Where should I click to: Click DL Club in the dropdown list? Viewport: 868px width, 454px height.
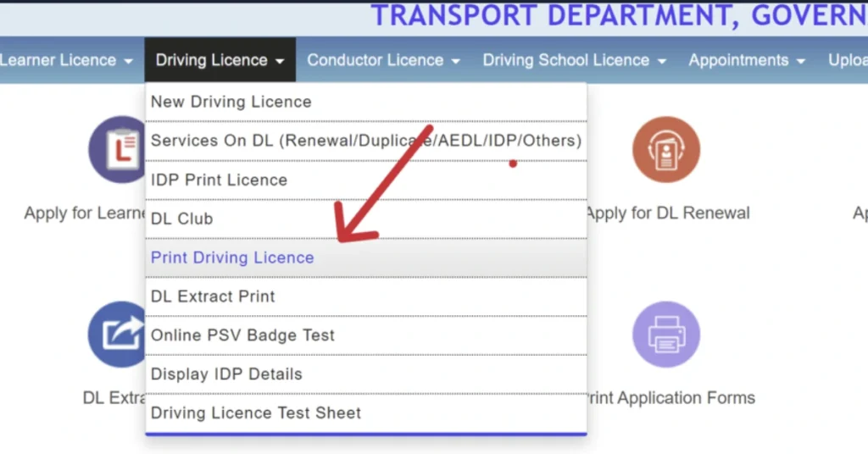(181, 219)
